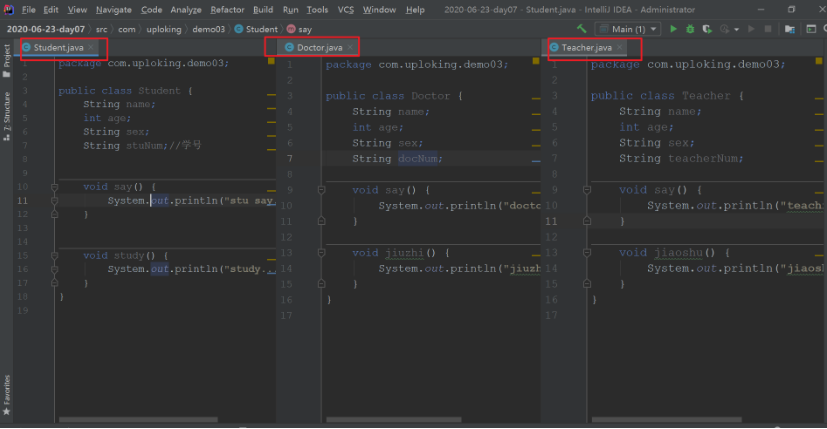The image size is (827, 429).
Task: Click the yellow inspection indicator in Teacher.java
Action: point(819,61)
